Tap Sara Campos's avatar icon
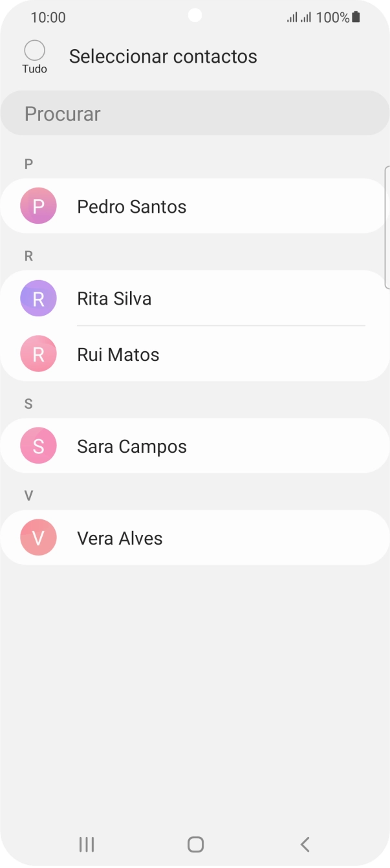The image size is (390, 868). tap(38, 446)
